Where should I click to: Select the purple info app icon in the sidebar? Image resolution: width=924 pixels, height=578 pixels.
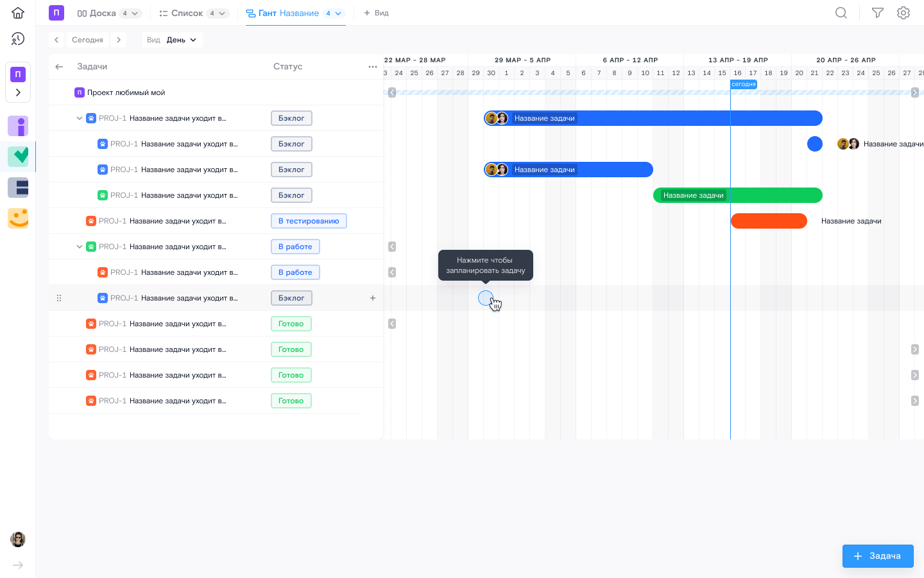click(x=18, y=126)
